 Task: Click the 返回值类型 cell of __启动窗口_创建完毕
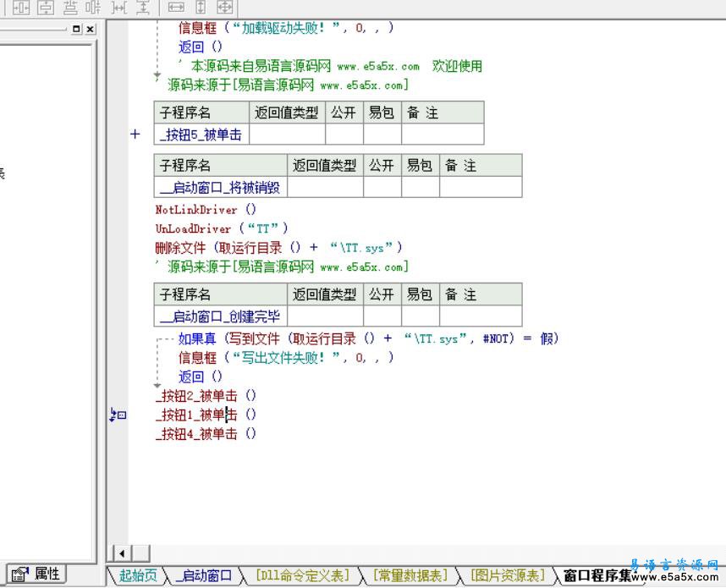pyautogui.click(x=326, y=316)
